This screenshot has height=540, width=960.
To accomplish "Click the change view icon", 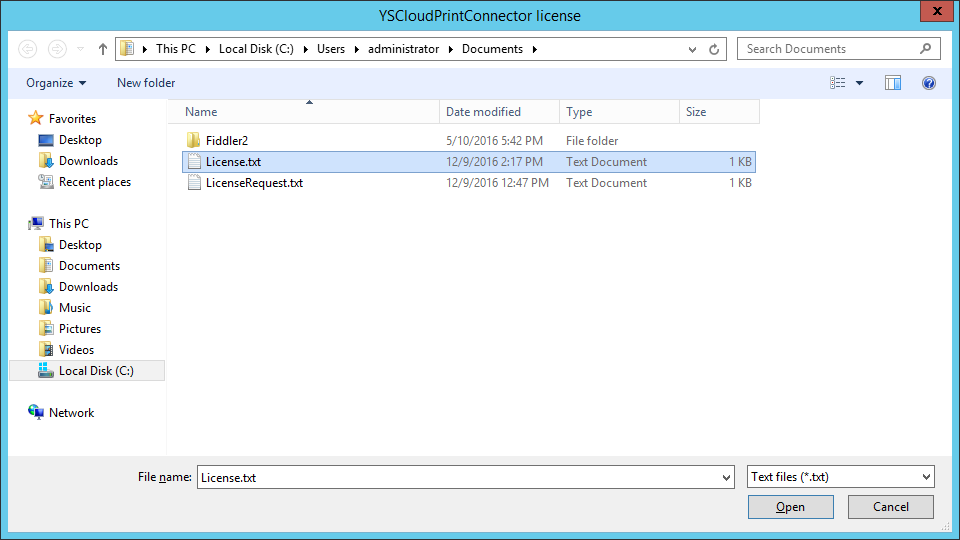I will coord(838,83).
